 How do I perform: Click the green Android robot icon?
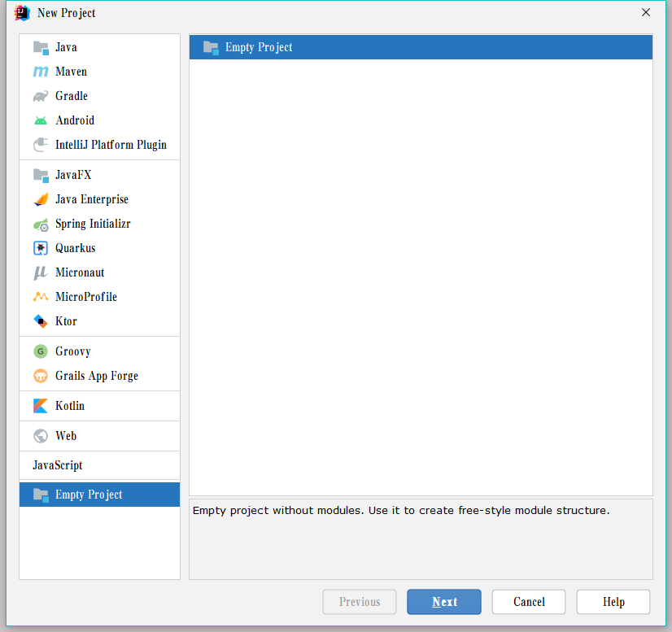click(x=41, y=120)
